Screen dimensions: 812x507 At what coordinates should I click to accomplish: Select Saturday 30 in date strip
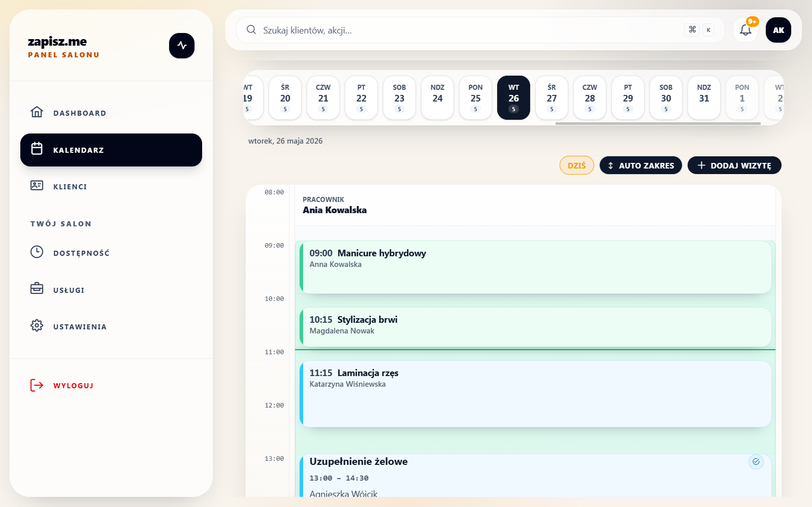pyautogui.click(x=666, y=98)
